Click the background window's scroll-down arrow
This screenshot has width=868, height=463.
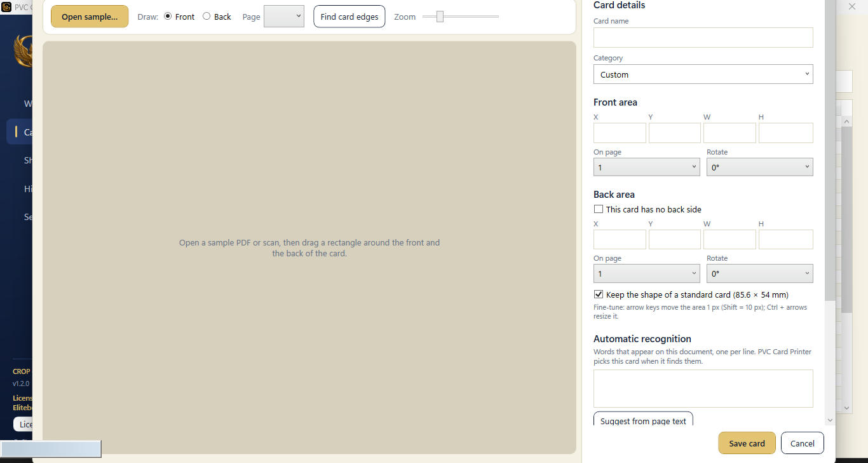coord(847,408)
